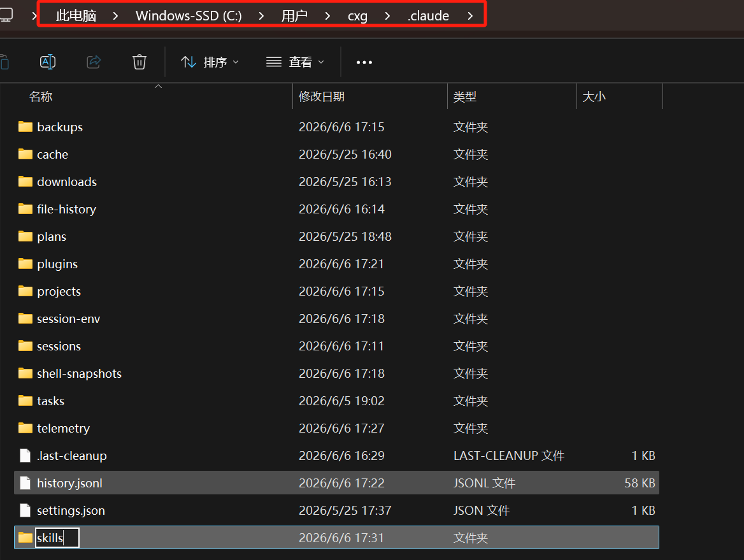Sort by the 类型 column header
The height and width of the screenshot is (560, 744).
pos(464,97)
